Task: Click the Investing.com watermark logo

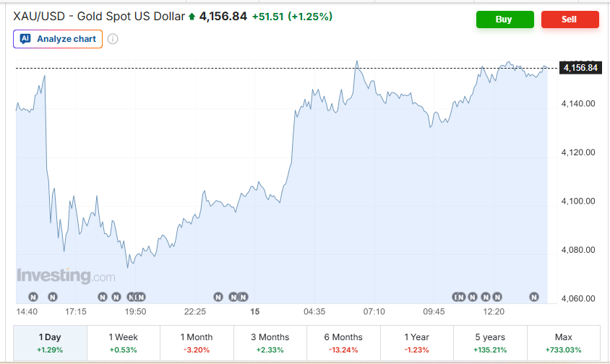Action: coord(66,276)
